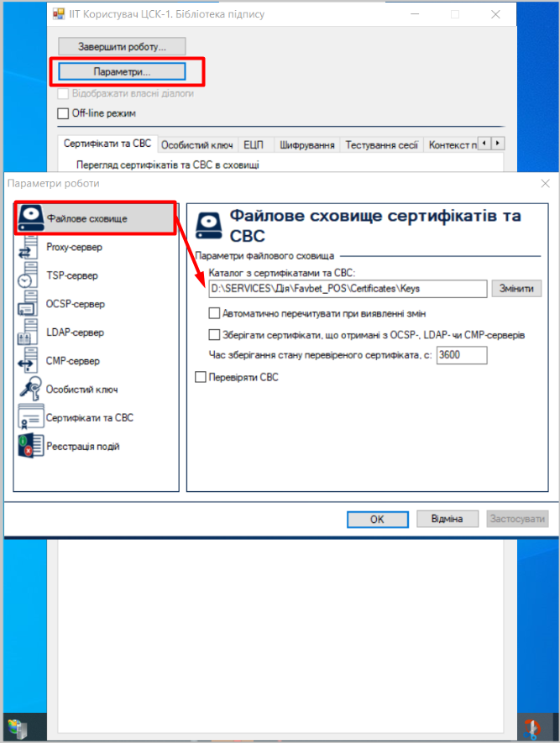Open Proxy-сервер settings icon

(28, 247)
